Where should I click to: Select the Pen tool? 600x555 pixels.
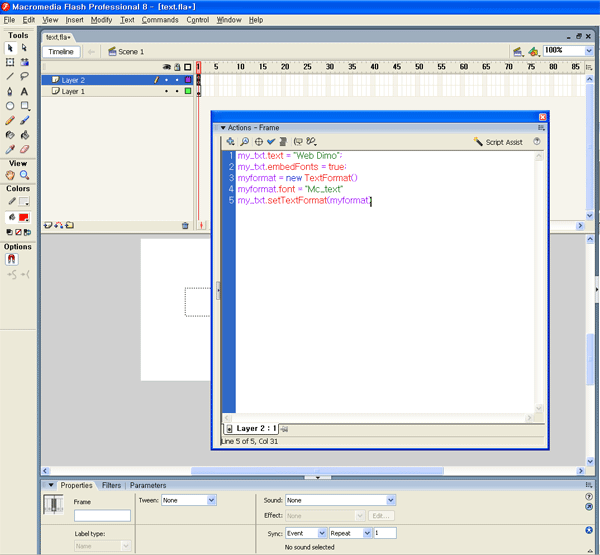click(10, 91)
